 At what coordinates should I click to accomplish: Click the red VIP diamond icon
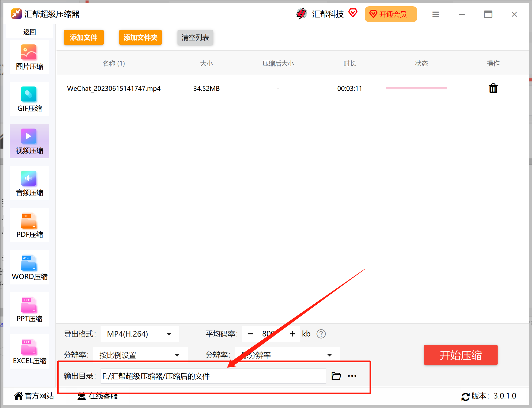click(353, 13)
